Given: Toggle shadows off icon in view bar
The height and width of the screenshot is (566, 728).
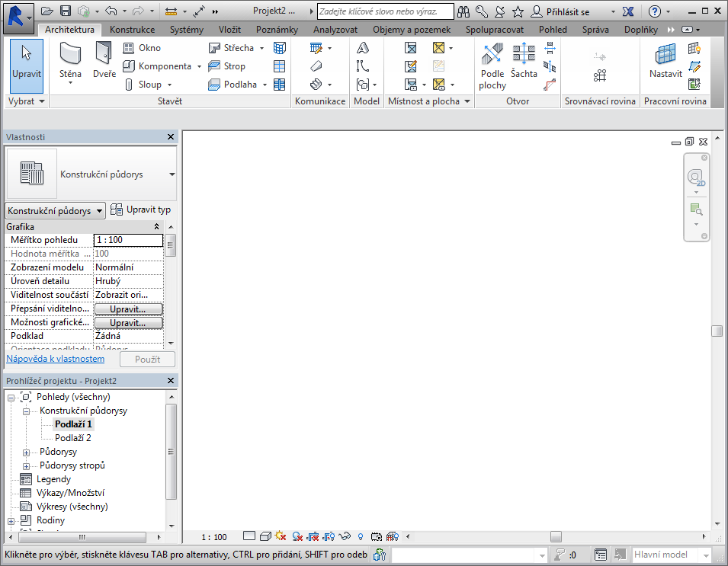Looking at the screenshot, I should tap(297, 537).
